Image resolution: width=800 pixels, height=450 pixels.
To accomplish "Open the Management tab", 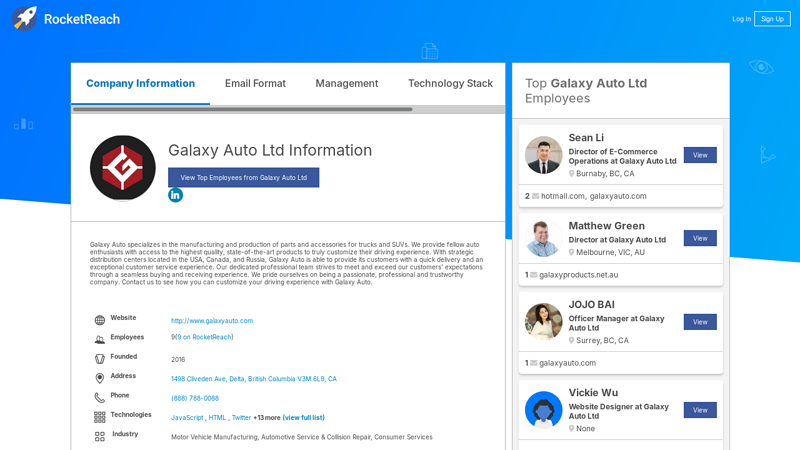I will coord(346,83).
